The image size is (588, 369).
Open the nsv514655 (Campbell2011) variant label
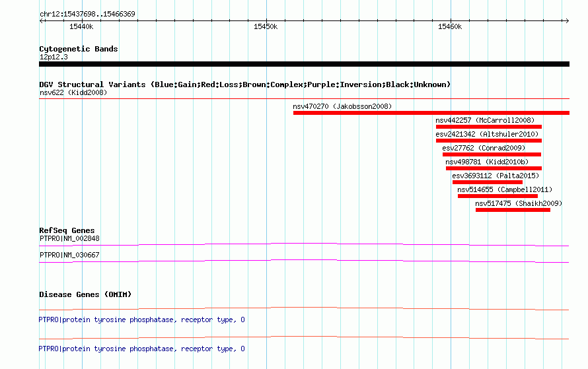pos(505,189)
